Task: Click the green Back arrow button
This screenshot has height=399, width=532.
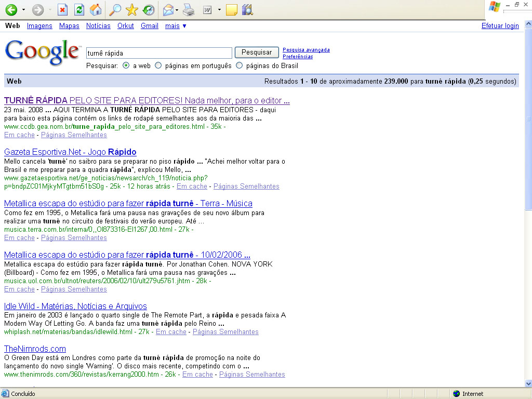Action: coord(11,9)
